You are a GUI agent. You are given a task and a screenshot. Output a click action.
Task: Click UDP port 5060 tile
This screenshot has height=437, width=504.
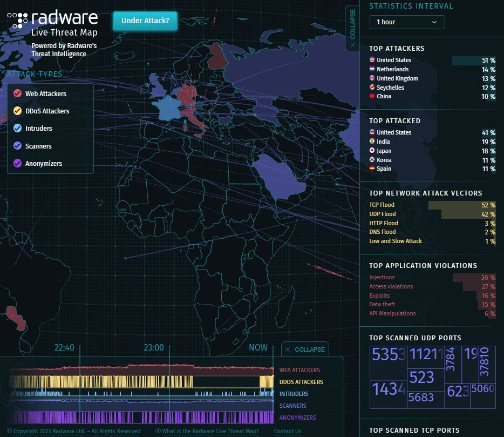483,396
